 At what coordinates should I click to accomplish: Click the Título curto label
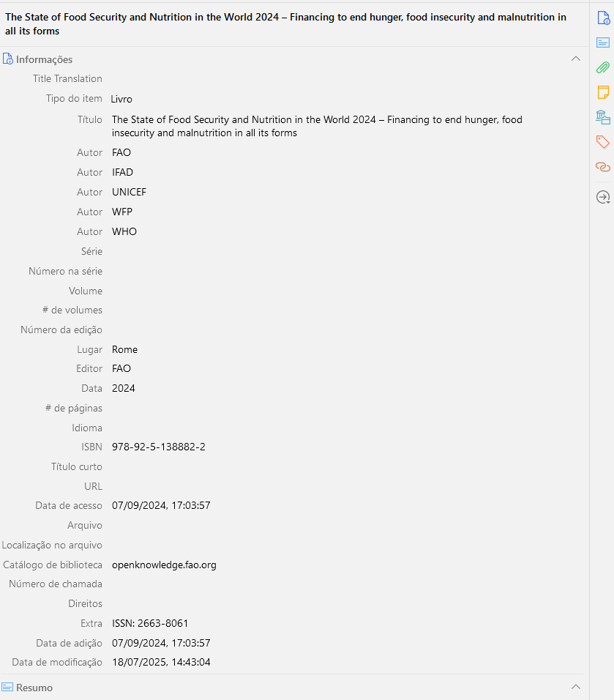pos(76,466)
